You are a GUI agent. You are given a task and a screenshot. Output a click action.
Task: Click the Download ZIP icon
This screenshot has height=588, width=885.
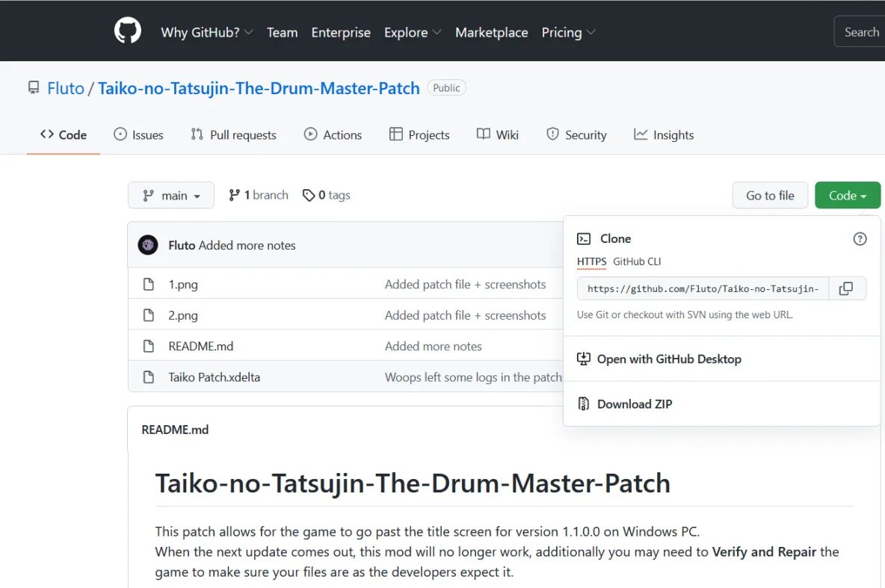click(x=584, y=404)
